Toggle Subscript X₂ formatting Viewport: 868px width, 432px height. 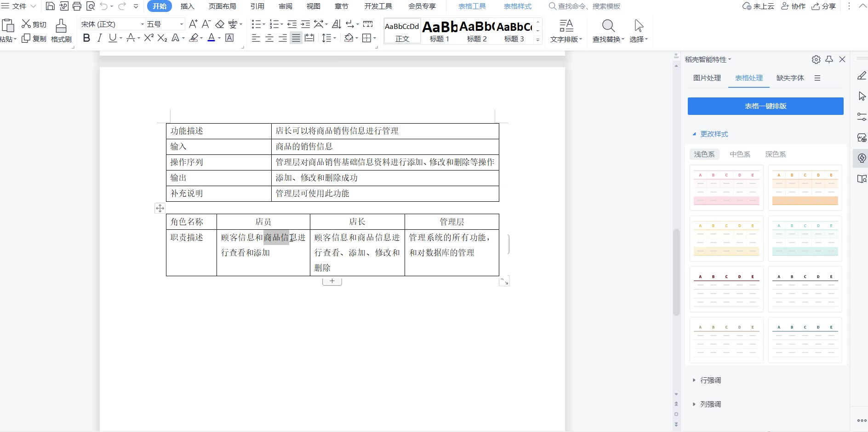point(162,38)
